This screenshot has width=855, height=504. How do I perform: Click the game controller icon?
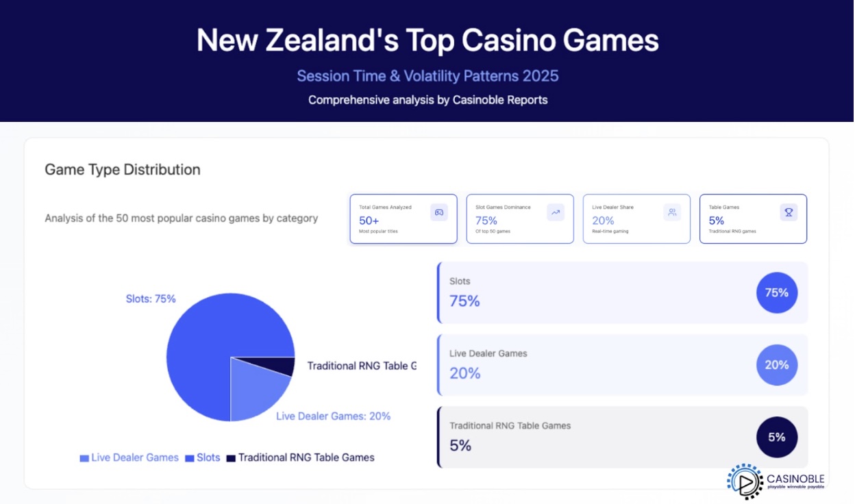pos(439,212)
